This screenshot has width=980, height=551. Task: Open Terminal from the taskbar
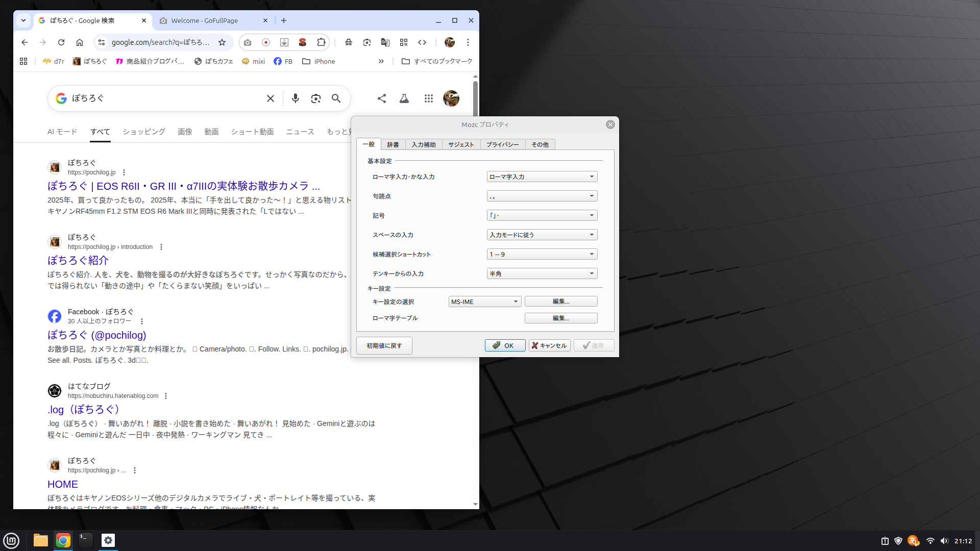tap(85, 540)
